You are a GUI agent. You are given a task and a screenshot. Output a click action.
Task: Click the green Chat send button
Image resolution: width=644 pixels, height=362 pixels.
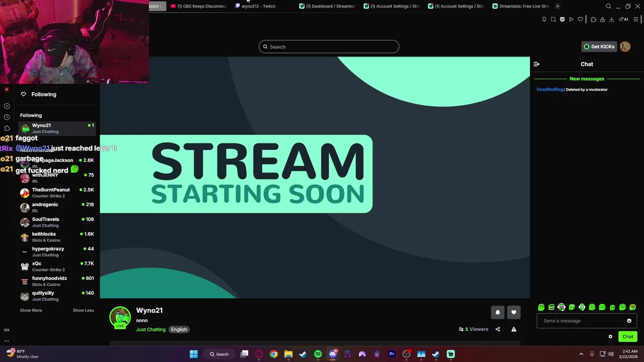pos(628,337)
